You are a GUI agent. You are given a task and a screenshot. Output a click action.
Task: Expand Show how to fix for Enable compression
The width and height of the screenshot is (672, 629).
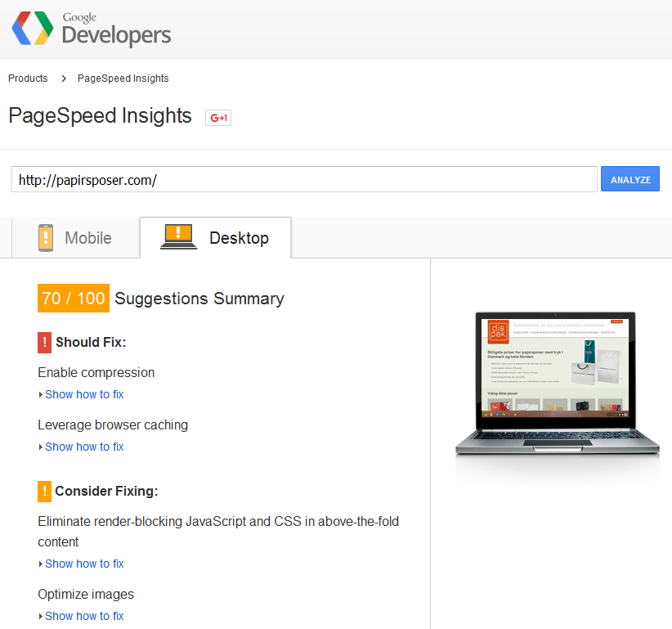84,394
